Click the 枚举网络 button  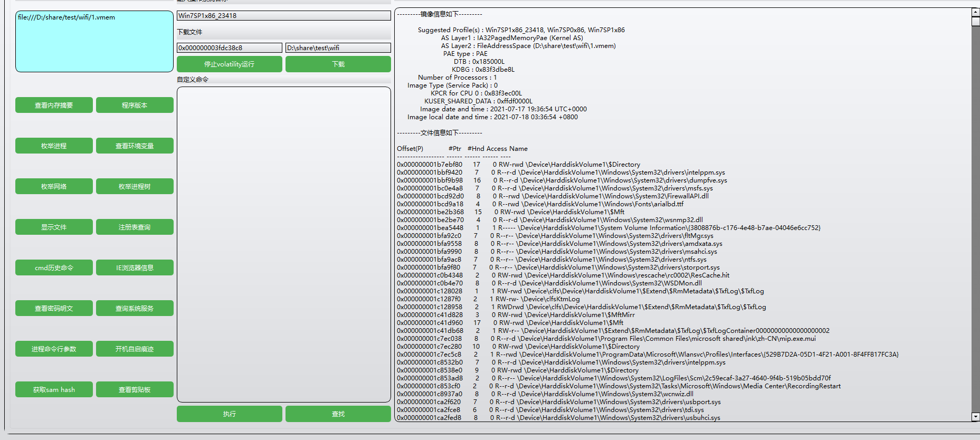click(54, 186)
